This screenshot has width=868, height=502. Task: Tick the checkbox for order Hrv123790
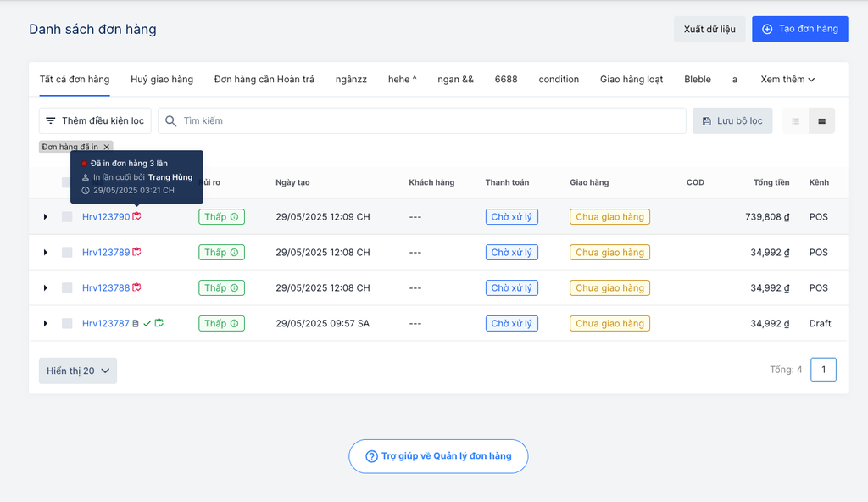click(x=67, y=217)
